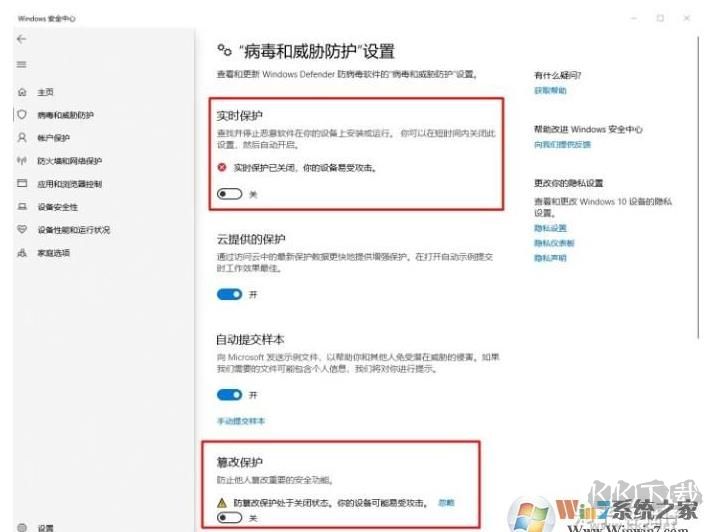Minimize the Windows 安全中心 window
704x532 pixels.
[634, 18]
